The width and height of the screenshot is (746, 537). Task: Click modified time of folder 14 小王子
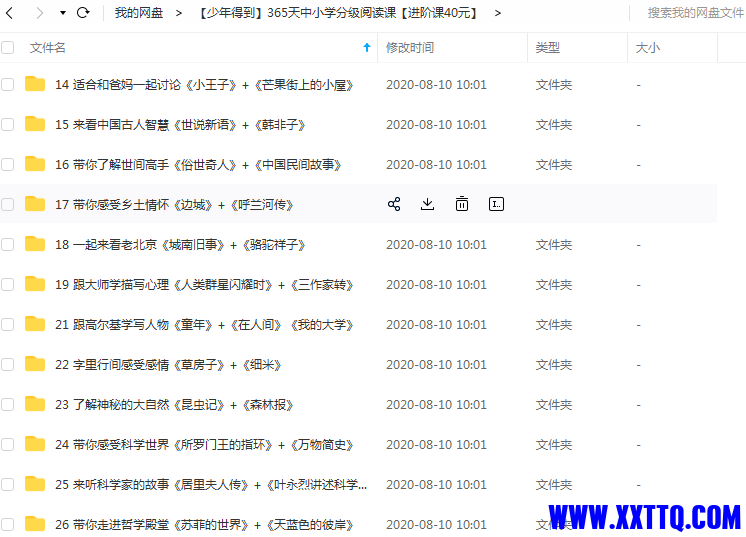pyautogui.click(x=436, y=85)
